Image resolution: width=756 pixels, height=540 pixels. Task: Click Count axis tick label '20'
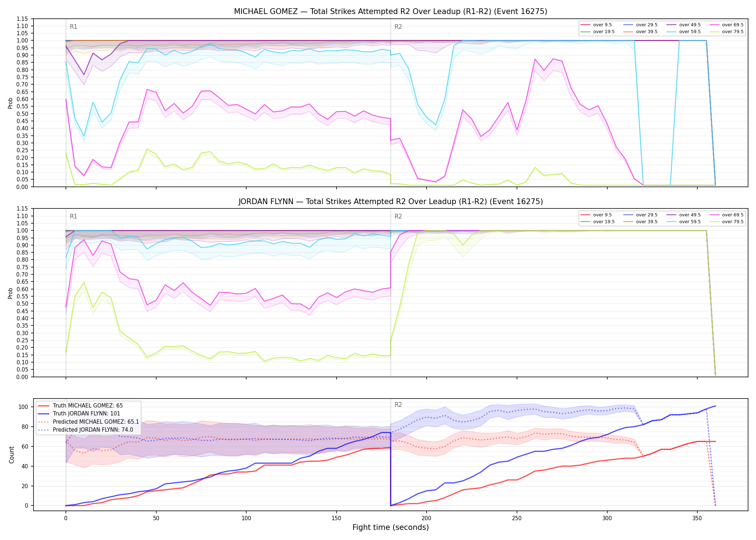point(25,486)
